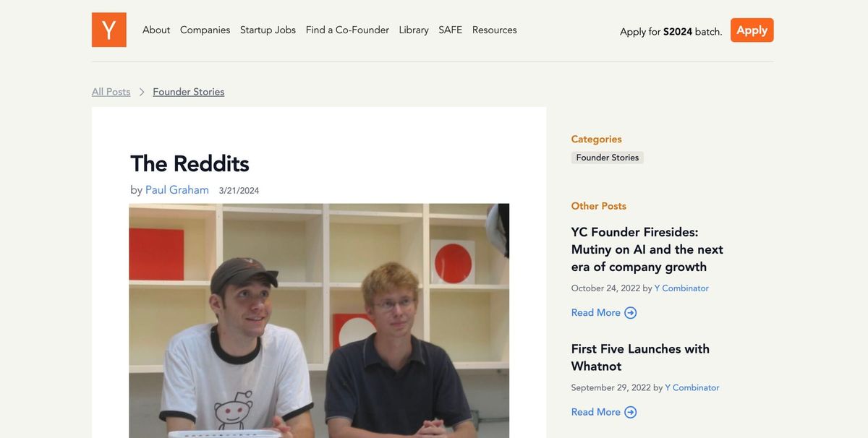Open the Y Combinator link under the Whatnot post
Viewport: 868px width, 438px height.
[x=692, y=387]
